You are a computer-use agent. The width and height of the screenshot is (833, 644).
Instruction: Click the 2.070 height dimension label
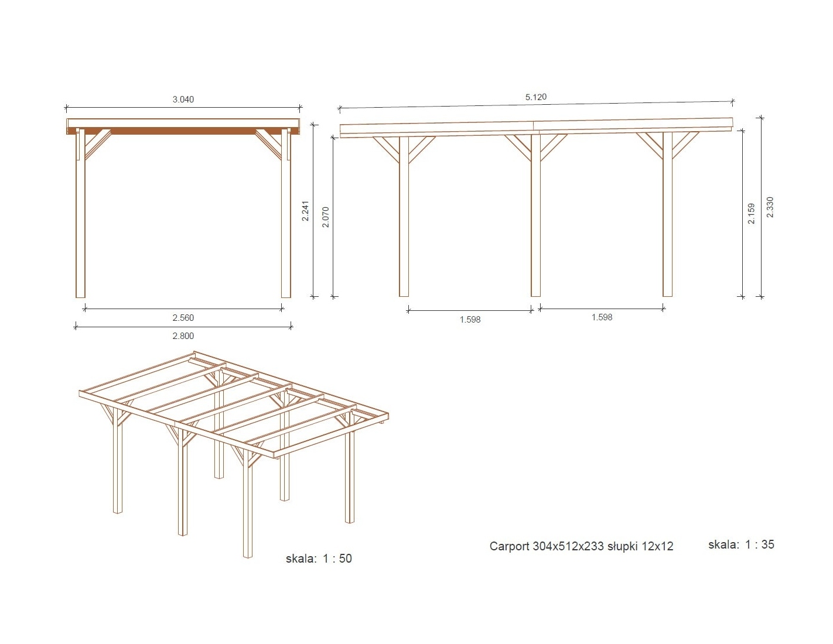pyautogui.click(x=326, y=217)
